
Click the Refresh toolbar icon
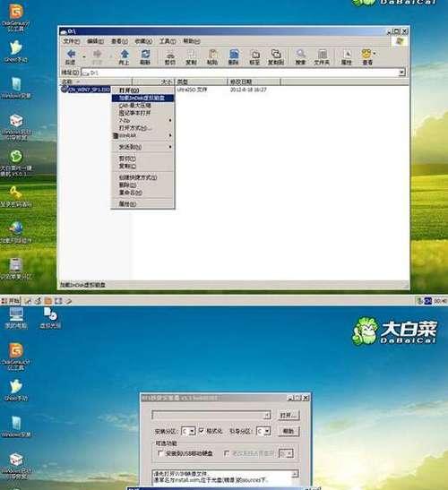pos(145,57)
